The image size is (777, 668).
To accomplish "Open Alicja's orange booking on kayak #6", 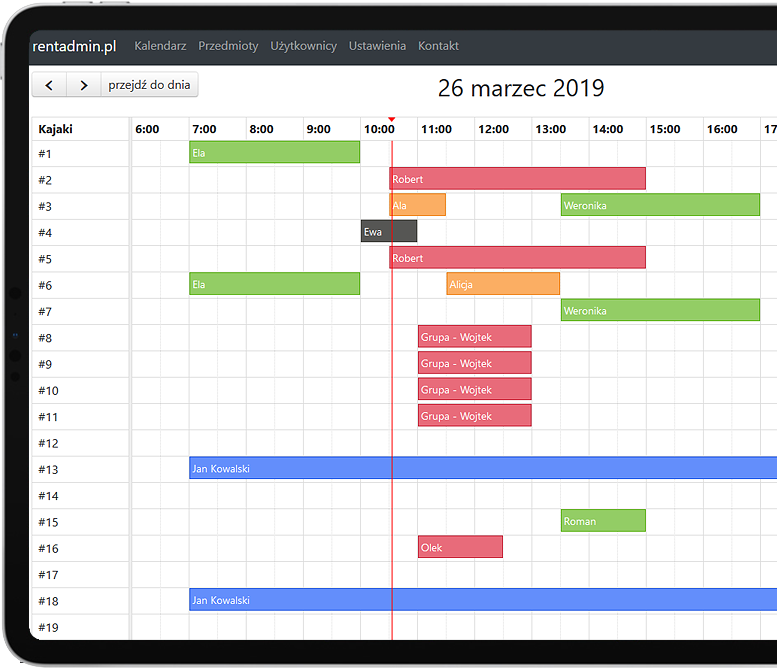I will point(502,285).
